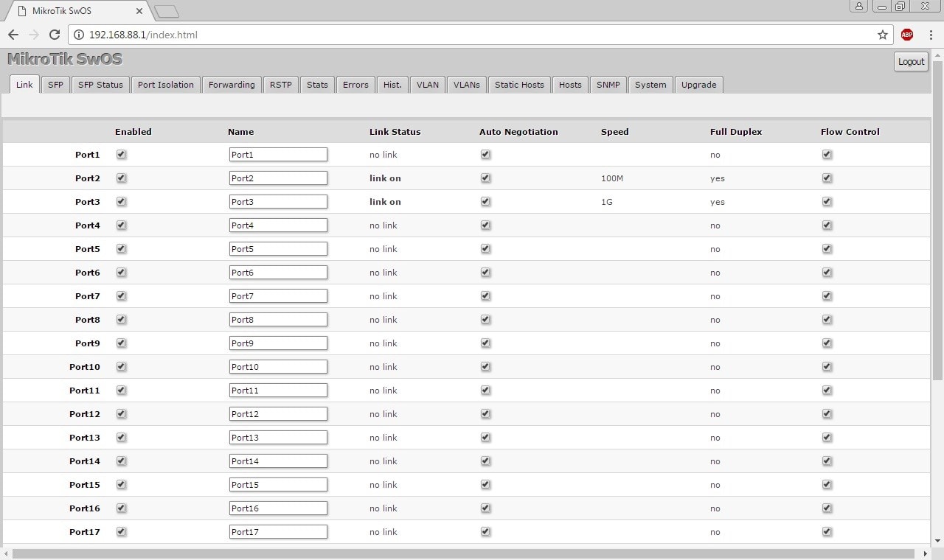Click the Logout button
Image resolution: width=944 pixels, height=560 pixels.
911,62
